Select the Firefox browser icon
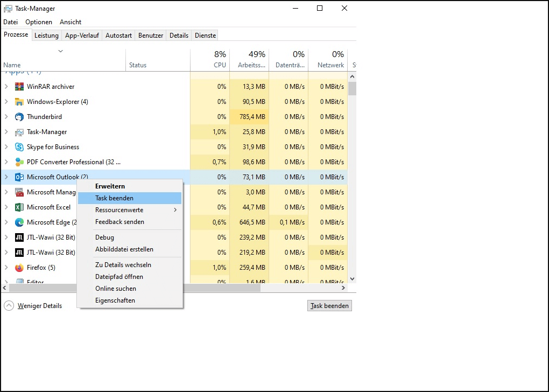 tap(18, 268)
